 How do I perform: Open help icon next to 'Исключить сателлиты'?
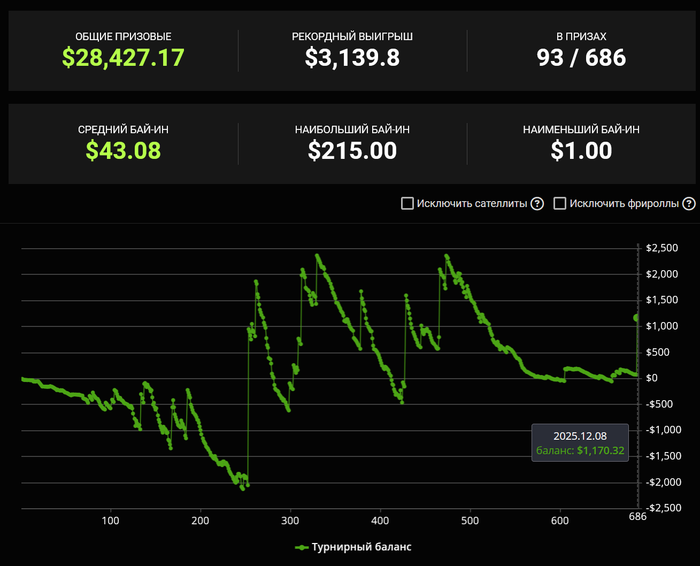click(538, 204)
